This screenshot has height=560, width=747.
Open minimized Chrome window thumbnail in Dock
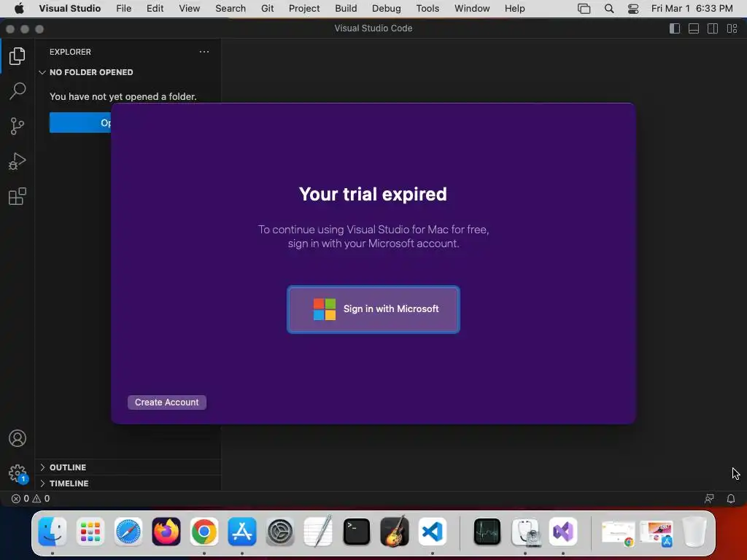[x=618, y=533]
